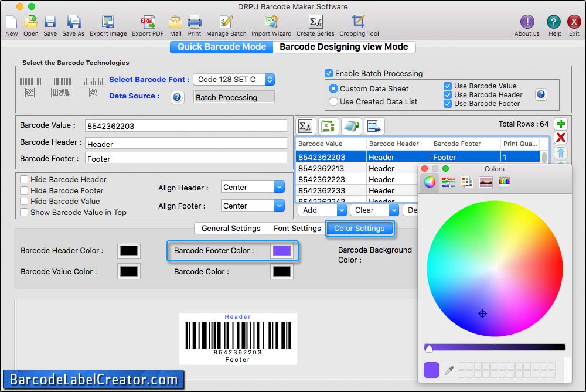Viewport: 586px width, 392px height.
Task: Switch to color sliders picker mode
Action: 448,182
